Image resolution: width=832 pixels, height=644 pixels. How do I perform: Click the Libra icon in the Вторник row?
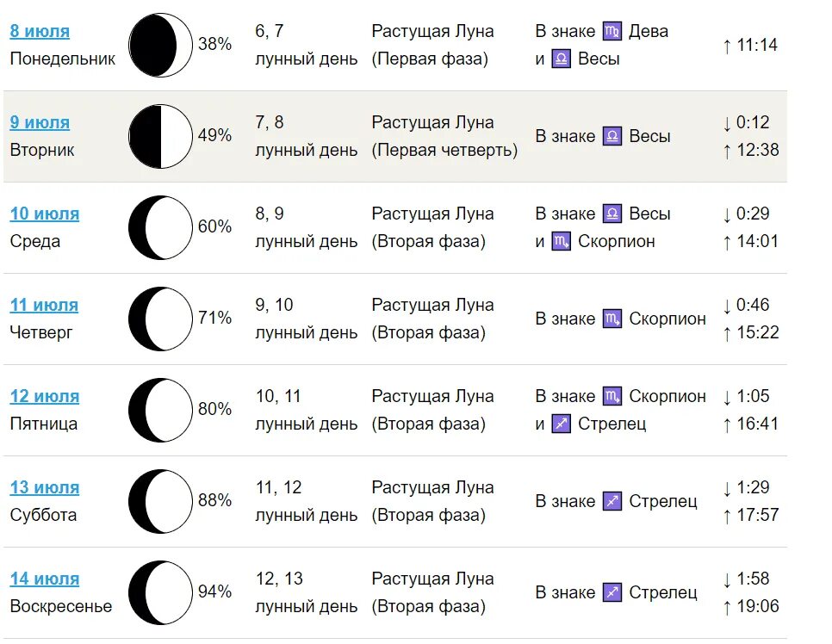tap(612, 136)
